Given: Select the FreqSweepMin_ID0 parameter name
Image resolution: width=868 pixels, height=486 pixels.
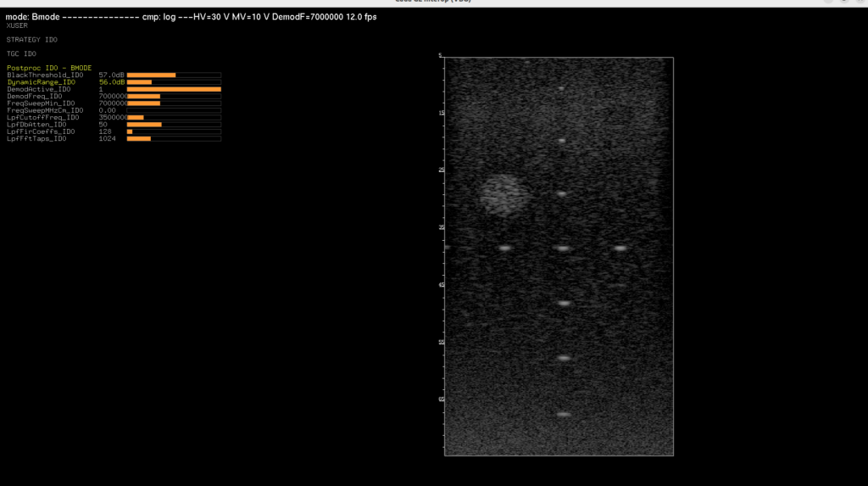Looking at the screenshot, I should coord(41,103).
